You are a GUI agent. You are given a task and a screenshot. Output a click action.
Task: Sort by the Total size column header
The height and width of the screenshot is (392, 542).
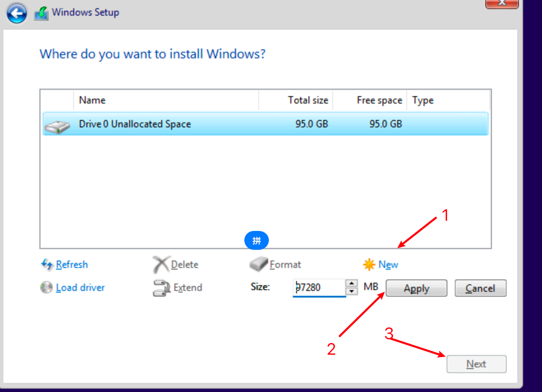tap(296, 100)
